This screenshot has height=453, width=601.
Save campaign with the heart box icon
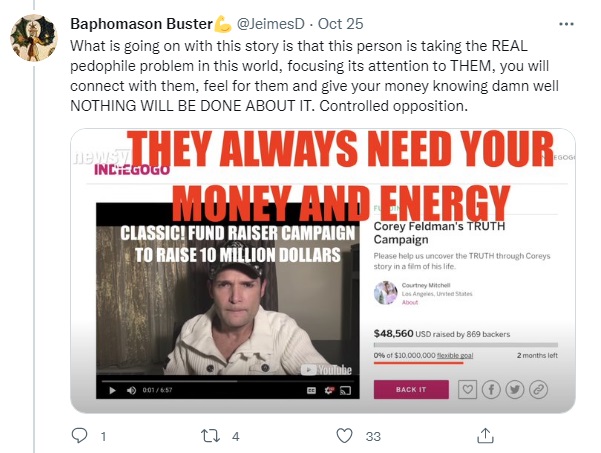[468, 389]
